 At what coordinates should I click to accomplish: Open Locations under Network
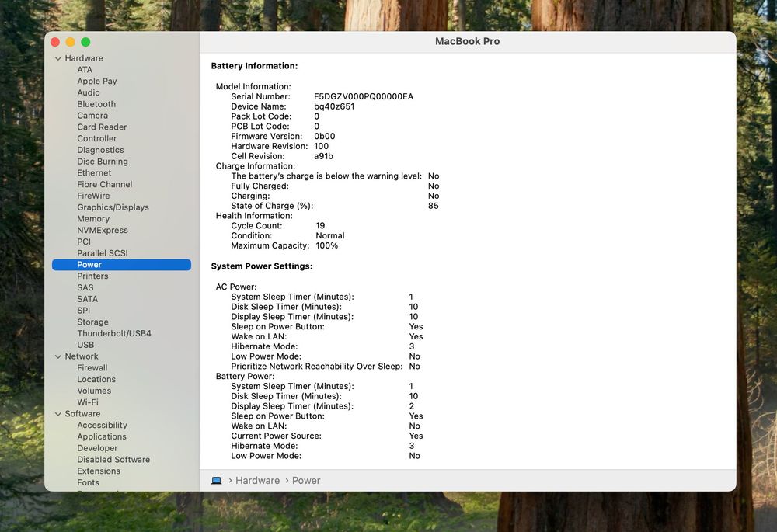(96, 379)
